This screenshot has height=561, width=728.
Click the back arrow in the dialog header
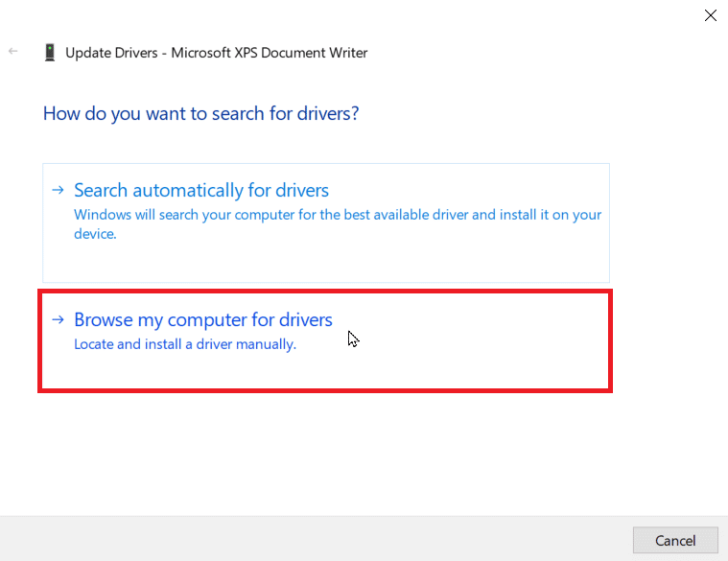(13, 51)
